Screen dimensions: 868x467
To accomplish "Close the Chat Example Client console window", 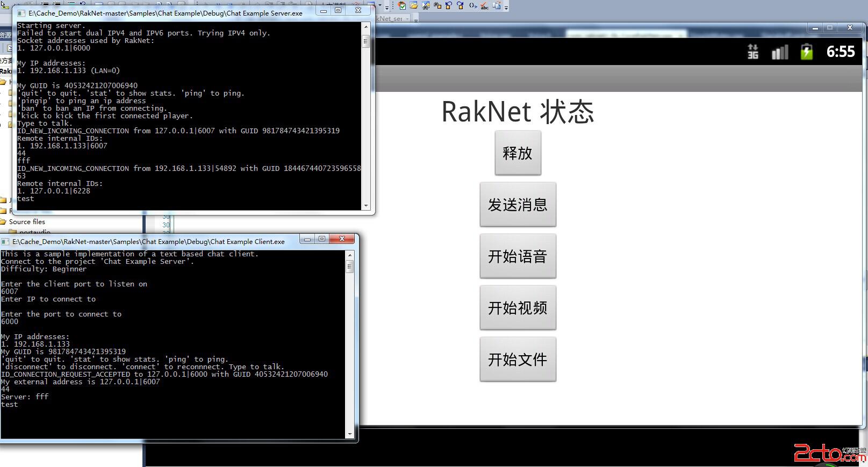I will click(x=342, y=239).
